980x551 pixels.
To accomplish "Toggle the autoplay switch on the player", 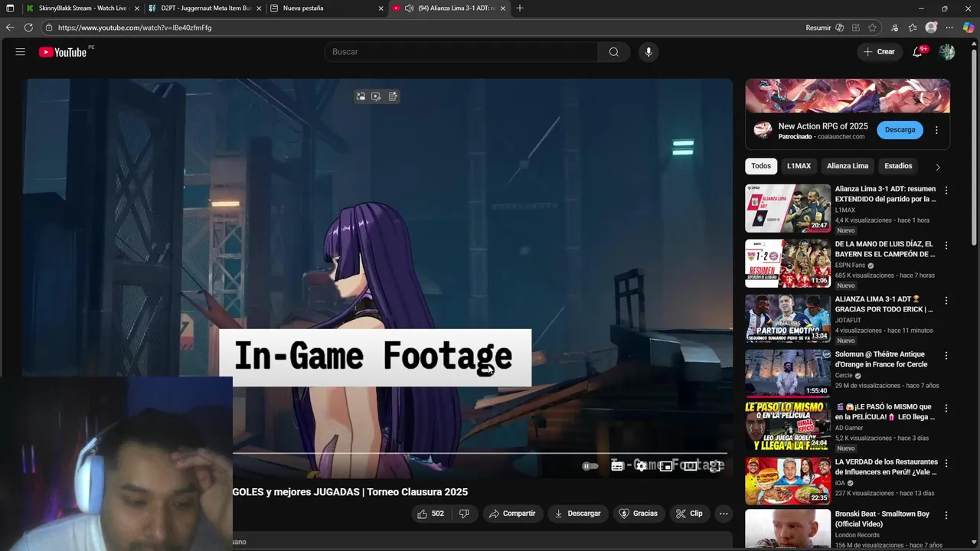I will [x=590, y=466].
